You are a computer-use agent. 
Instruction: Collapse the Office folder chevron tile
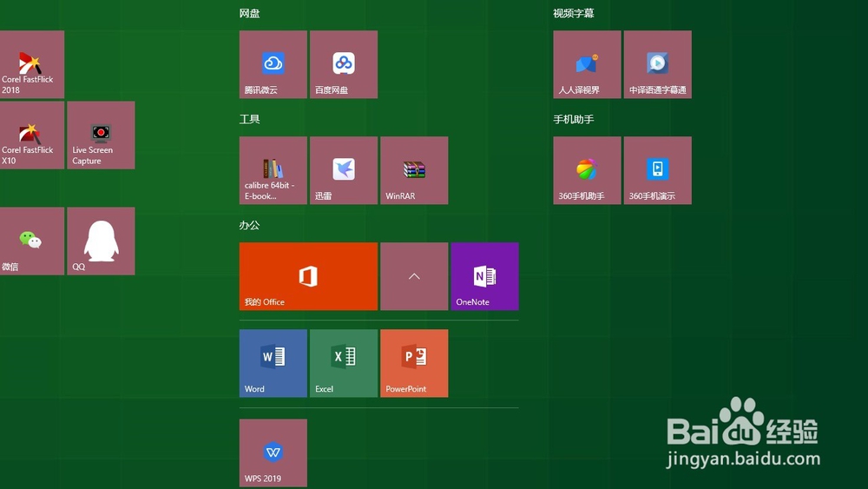414,276
